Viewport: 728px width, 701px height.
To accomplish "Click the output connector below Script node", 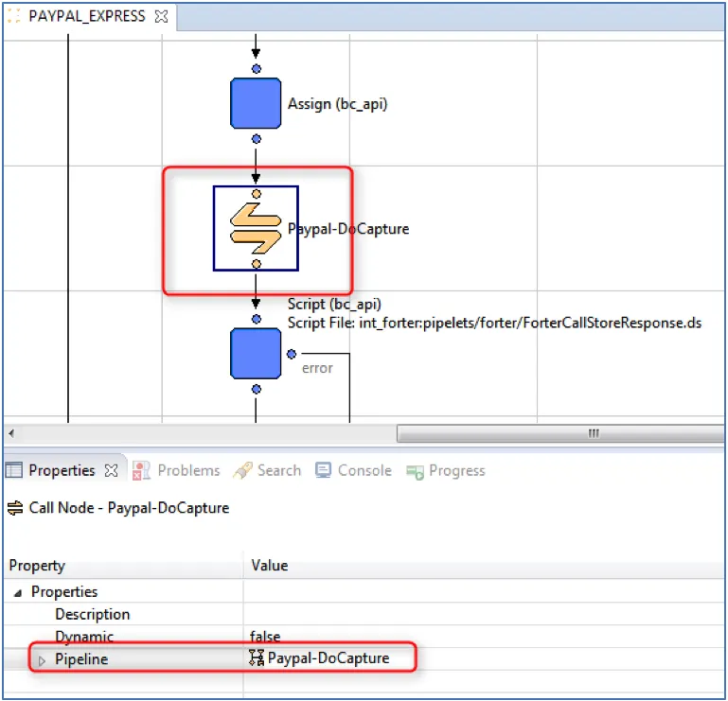I will pyautogui.click(x=257, y=389).
